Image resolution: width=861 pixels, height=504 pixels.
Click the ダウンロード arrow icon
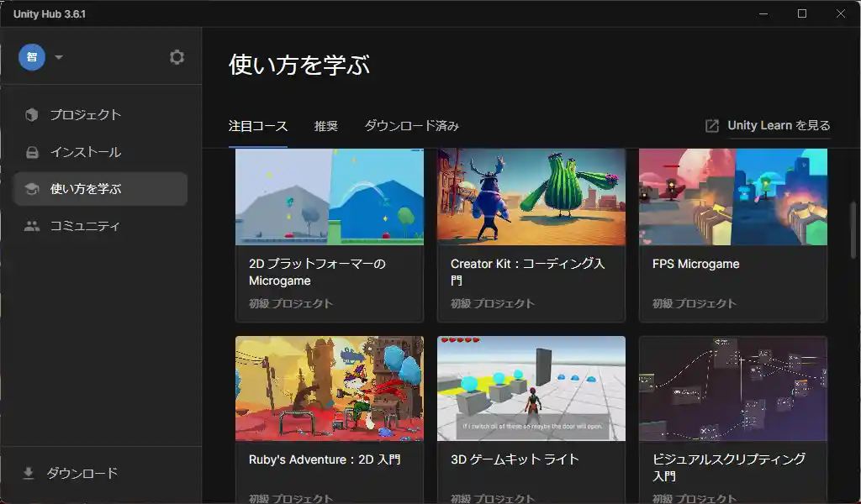pyautogui.click(x=29, y=473)
